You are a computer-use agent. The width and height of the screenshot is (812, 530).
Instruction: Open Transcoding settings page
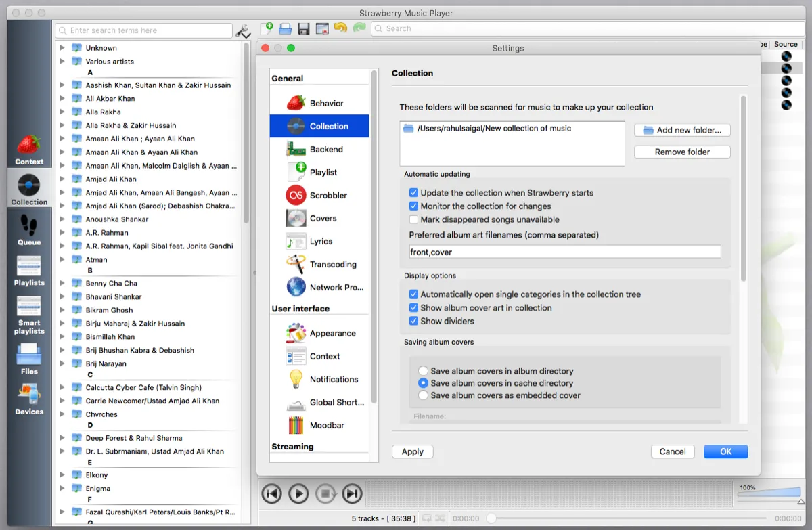[x=319, y=264]
